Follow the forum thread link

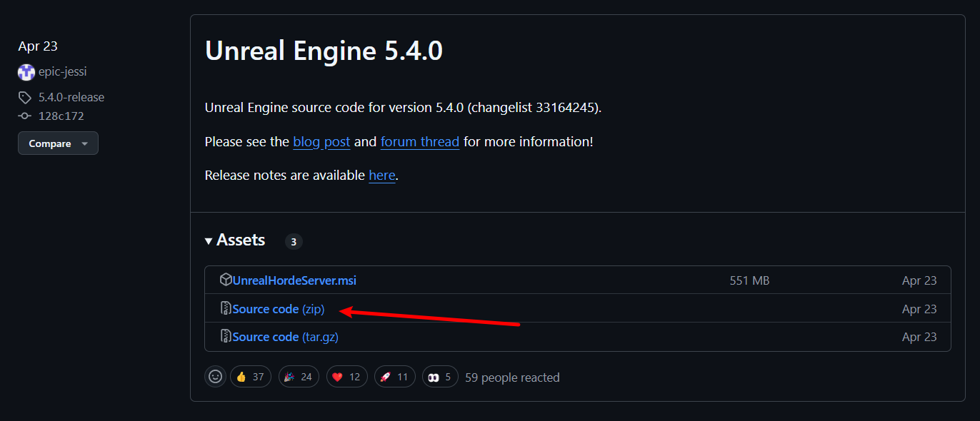[x=420, y=141]
